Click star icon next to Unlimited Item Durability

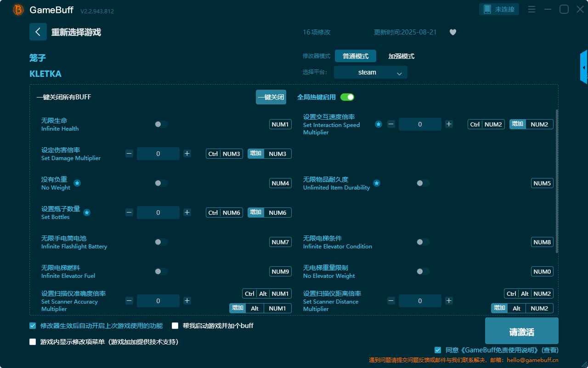[x=377, y=183]
